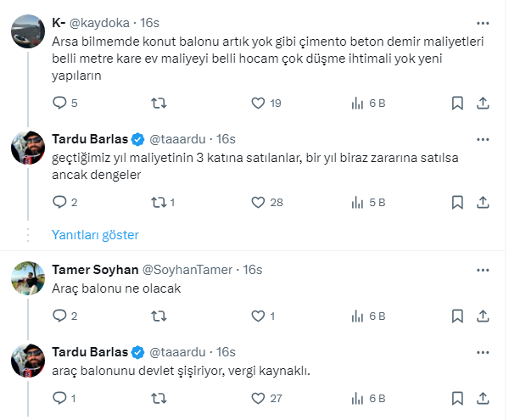The image size is (520, 420).
Task: Open more options on kaydoka's tweet
Action: pyautogui.click(x=483, y=23)
